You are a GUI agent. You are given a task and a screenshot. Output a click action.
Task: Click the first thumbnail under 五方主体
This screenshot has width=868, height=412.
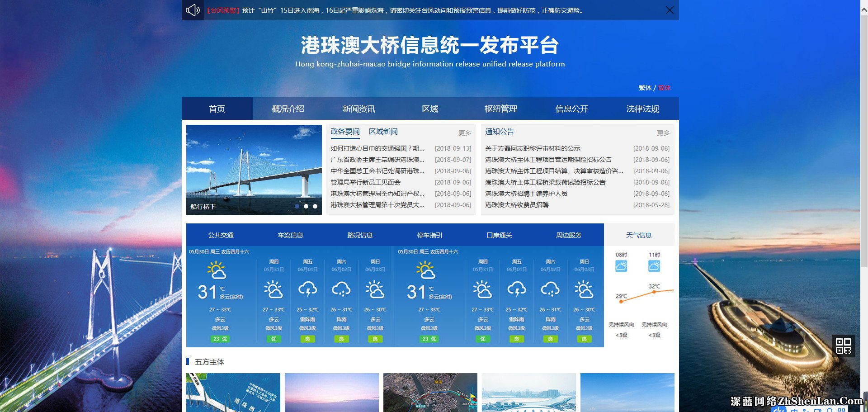233,393
